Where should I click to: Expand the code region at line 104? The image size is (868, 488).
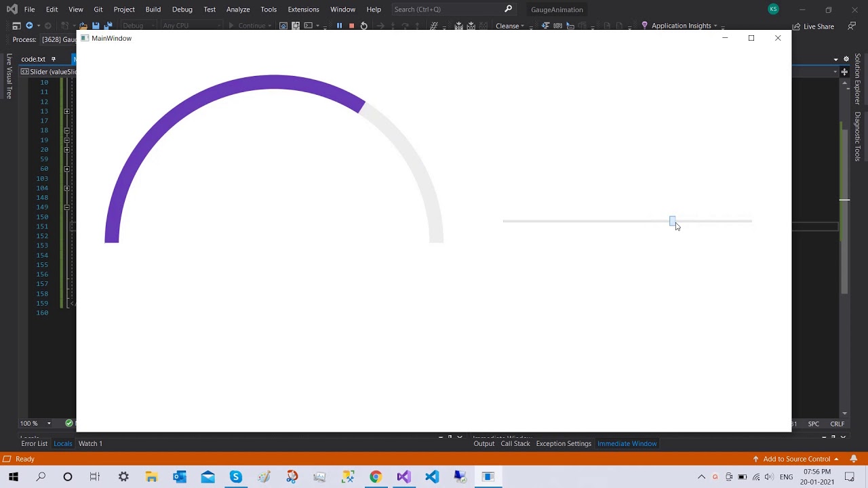pos(66,188)
